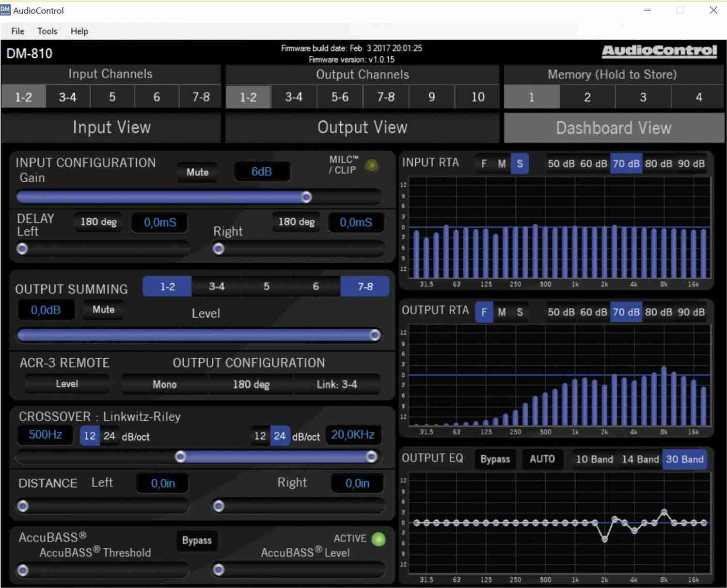
Task: Click the MILC/CLIP indicator light
Action: pos(372,165)
